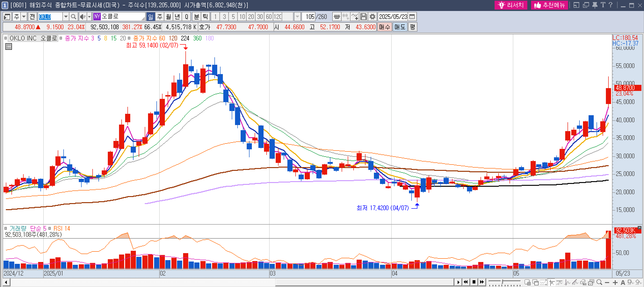The height and width of the screenshot is (287, 644).
Task: Toggle the 주 weekly period button
Action: pos(159,17)
